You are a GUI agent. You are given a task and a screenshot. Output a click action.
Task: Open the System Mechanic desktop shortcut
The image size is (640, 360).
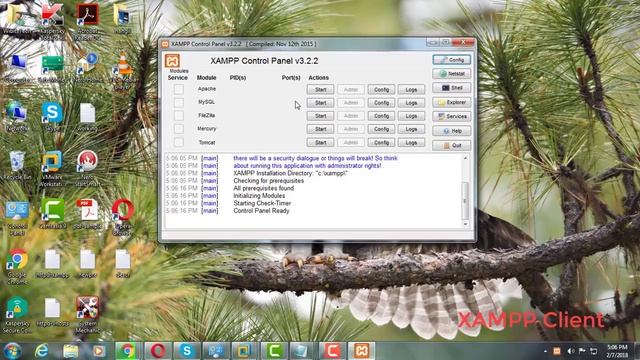[87, 315]
